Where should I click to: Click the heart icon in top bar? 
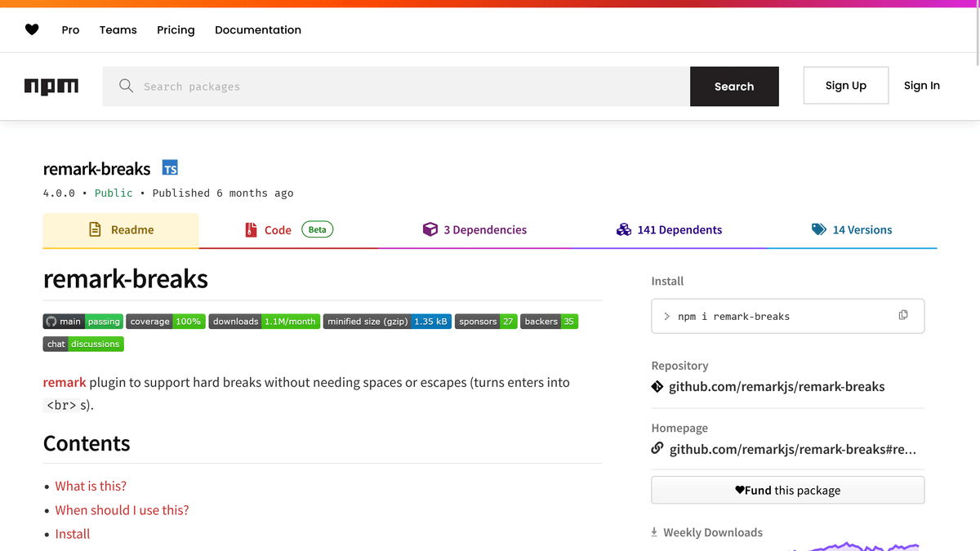[32, 29]
